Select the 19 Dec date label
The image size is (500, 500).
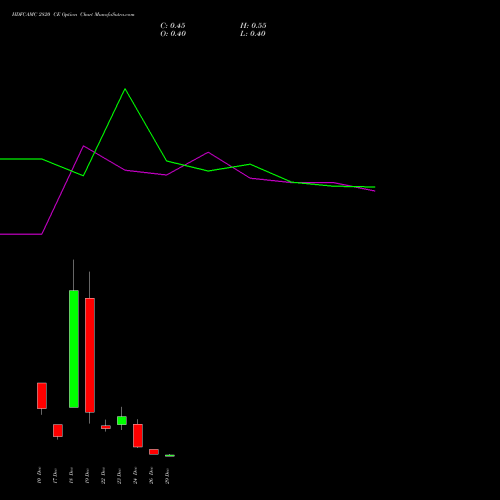click(87, 475)
